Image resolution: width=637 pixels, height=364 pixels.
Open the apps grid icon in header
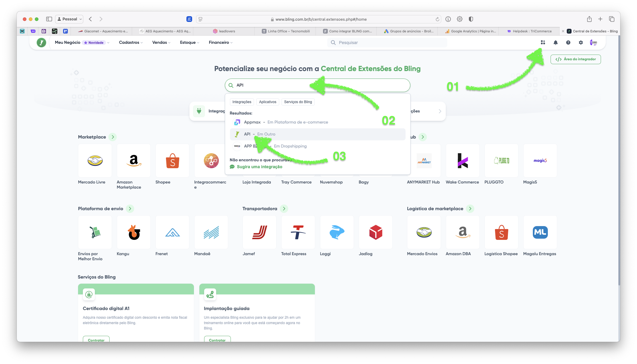click(x=543, y=43)
